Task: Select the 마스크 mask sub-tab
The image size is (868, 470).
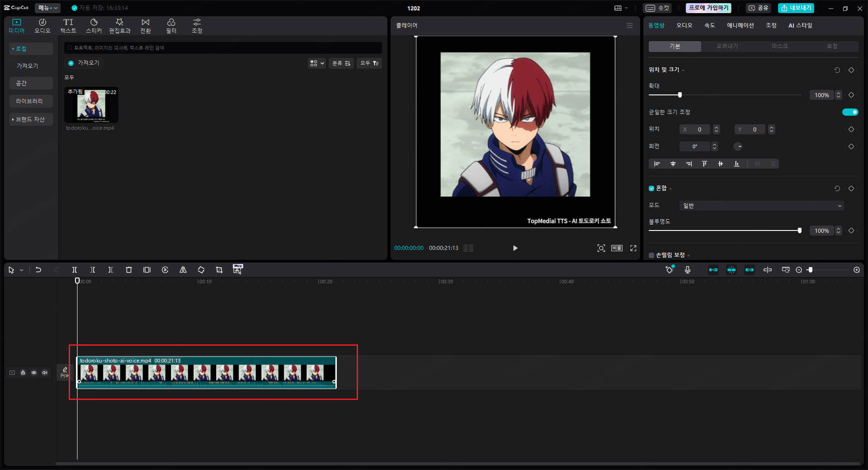Action: click(779, 46)
